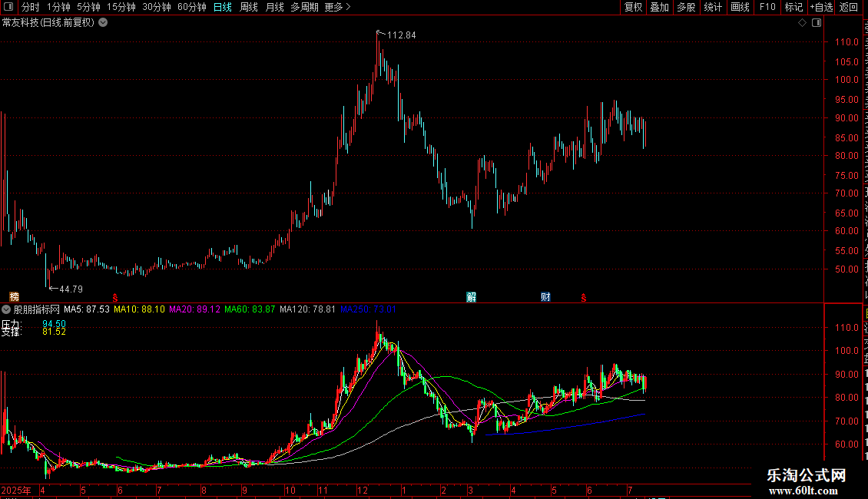The image size is (868, 499).
Task: Click the 返回 back button
Action: 849,7
